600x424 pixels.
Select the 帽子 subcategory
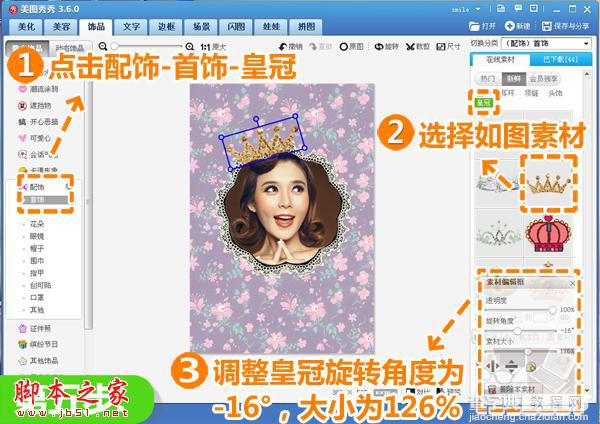36,248
